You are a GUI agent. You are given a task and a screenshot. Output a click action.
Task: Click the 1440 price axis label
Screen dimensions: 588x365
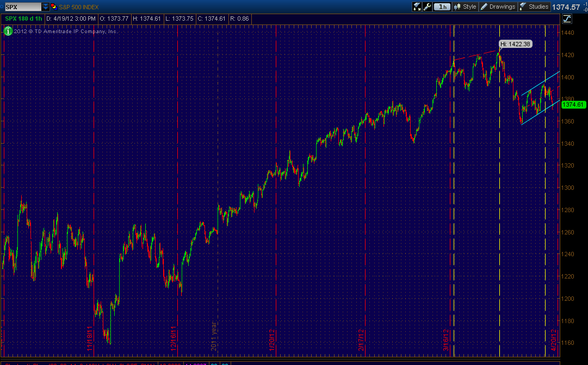click(x=567, y=33)
